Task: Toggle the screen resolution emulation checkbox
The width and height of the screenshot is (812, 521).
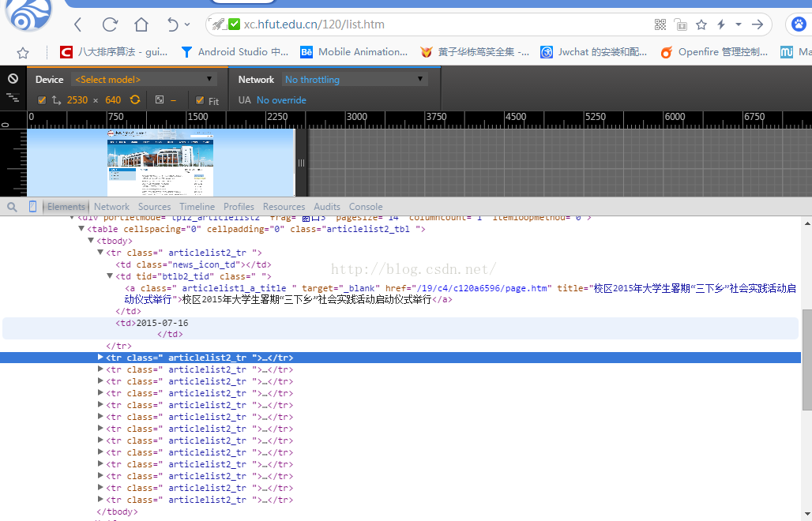Action: 42,100
